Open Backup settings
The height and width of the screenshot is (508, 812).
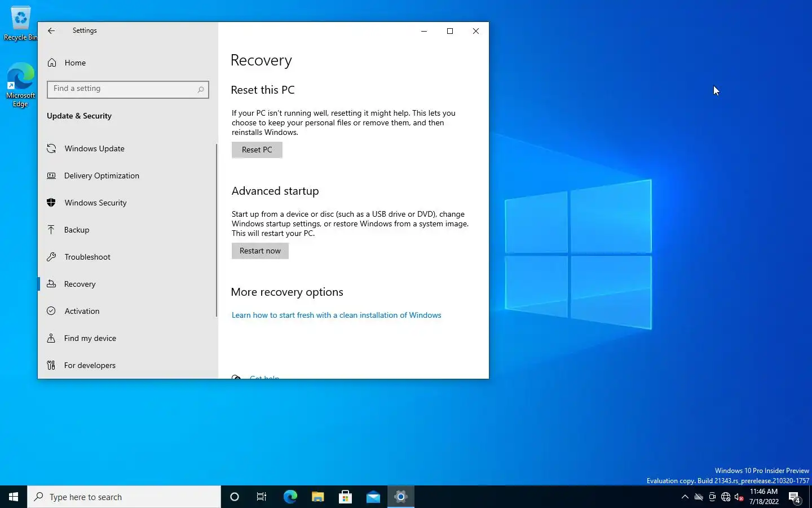[128, 230]
